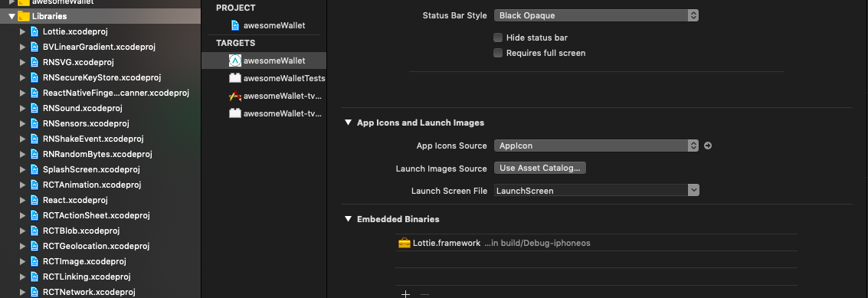Image resolution: width=868 pixels, height=298 pixels.
Task: Click the Lottie.xcodeproj file icon
Action: (x=34, y=31)
